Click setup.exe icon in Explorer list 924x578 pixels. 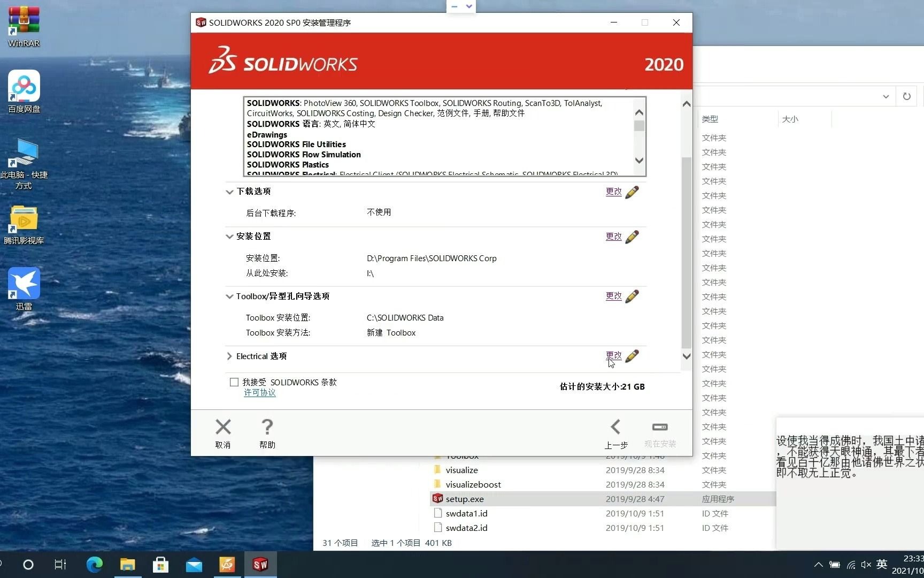tap(437, 499)
